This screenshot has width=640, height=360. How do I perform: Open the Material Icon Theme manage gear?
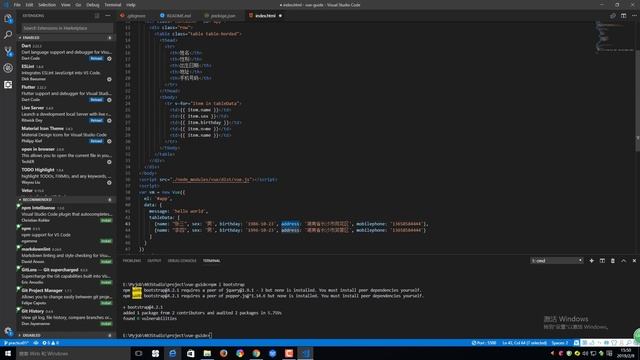109,141
